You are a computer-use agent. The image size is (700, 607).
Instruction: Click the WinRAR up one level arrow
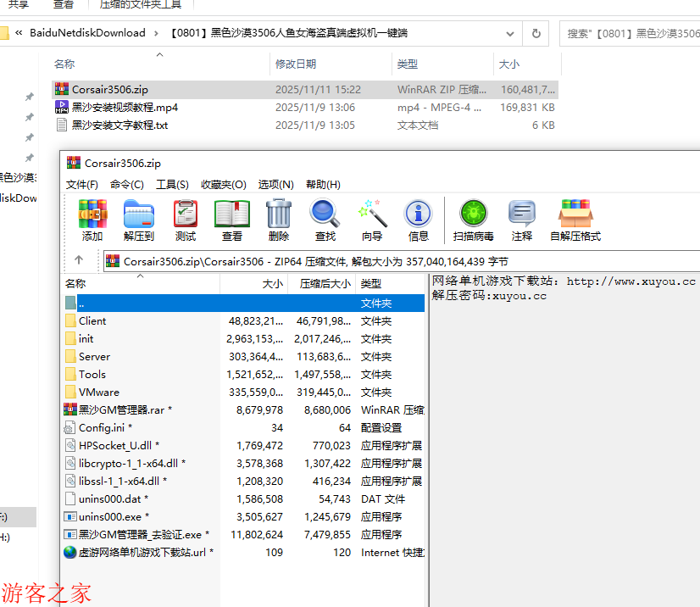(x=79, y=260)
